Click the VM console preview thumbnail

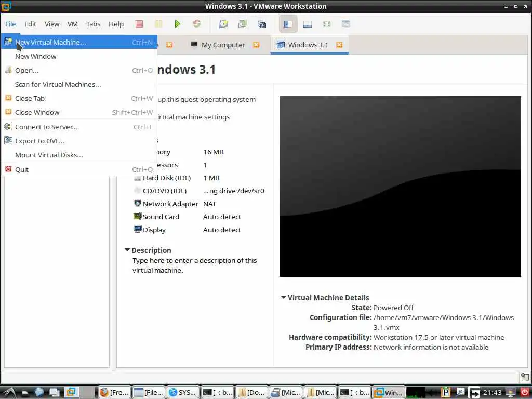coord(400,187)
